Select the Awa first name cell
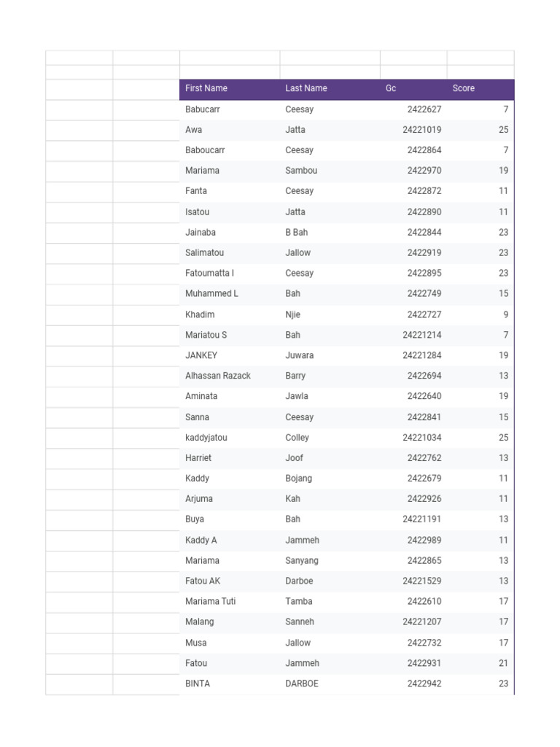 (x=230, y=130)
